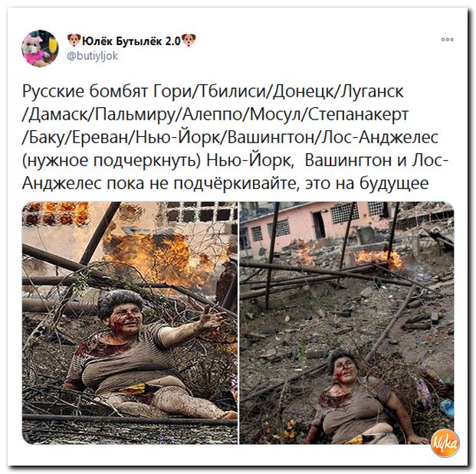Screen dimensions: 476x474
Task: Click the orange Nyka watermark logo
Action: click(x=445, y=443)
